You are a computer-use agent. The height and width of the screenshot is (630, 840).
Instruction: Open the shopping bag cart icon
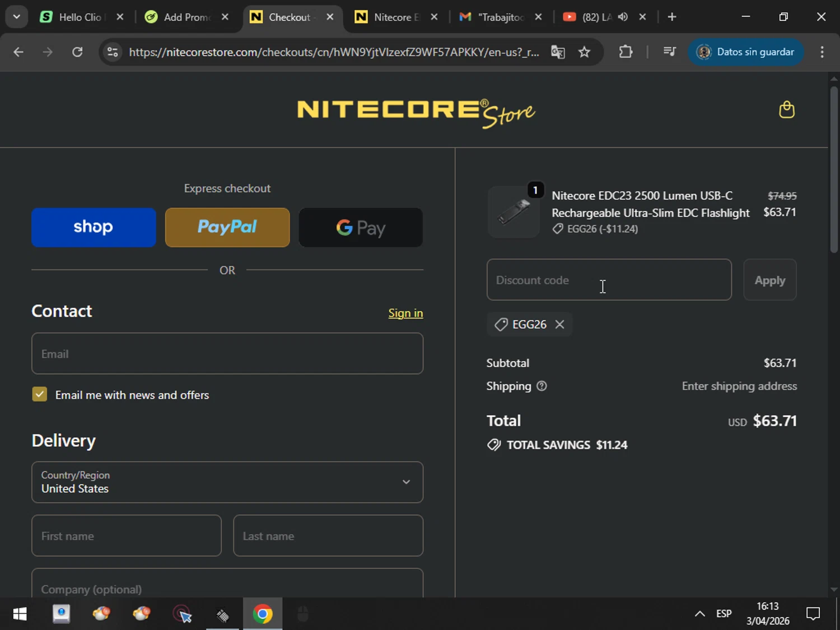787,110
